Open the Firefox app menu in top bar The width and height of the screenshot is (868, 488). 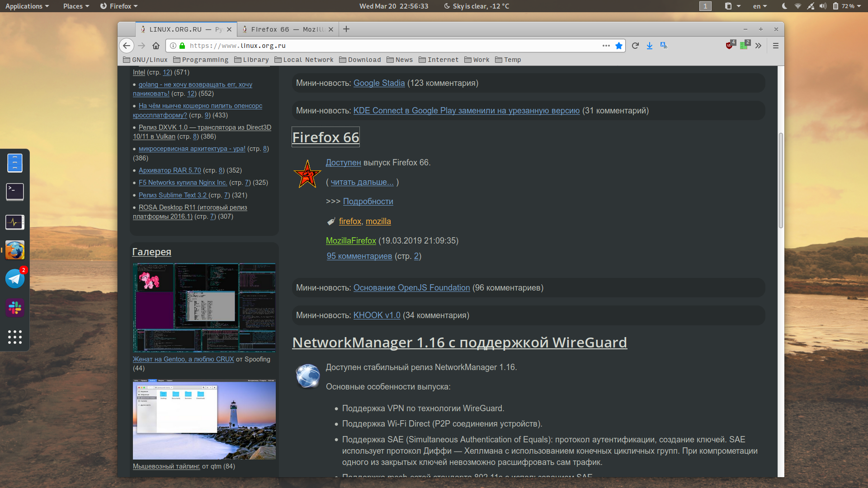[119, 6]
